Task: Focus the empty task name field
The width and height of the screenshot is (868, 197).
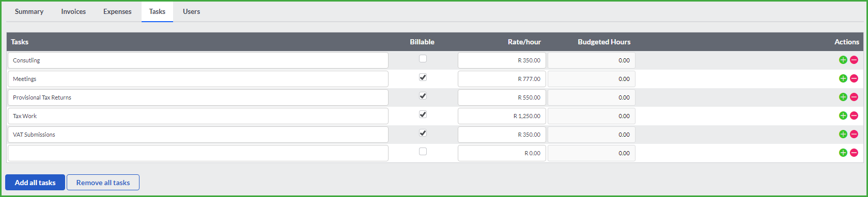Action: [198, 153]
